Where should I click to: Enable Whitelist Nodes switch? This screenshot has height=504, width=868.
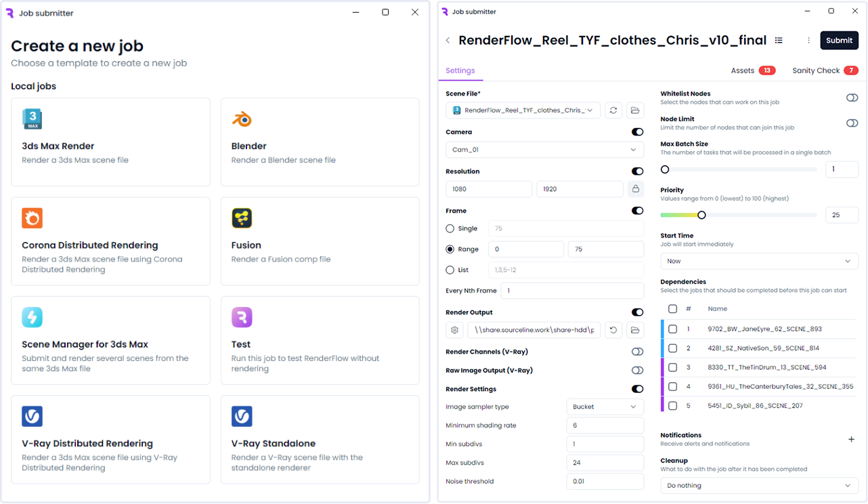[852, 98]
